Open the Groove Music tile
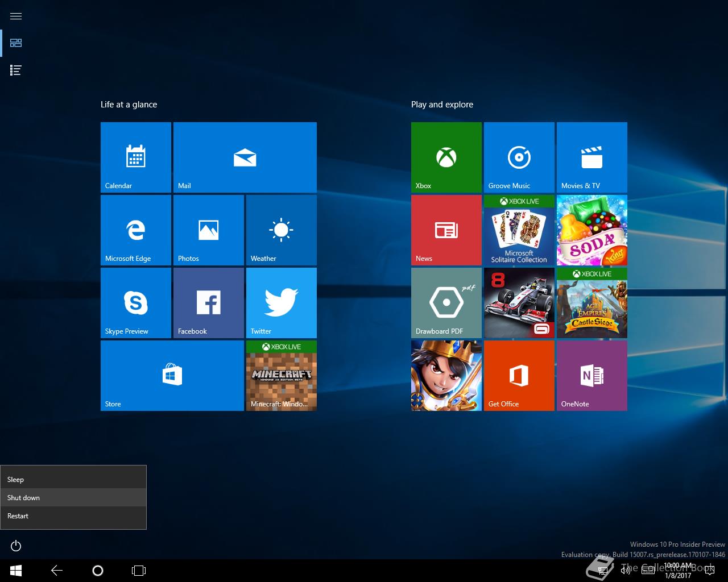Screen dimensions: 728x582 click(519, 157)
